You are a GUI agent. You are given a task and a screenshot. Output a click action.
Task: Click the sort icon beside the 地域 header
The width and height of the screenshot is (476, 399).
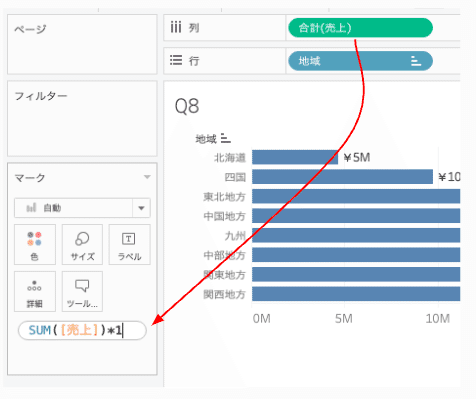click(226, 138)
